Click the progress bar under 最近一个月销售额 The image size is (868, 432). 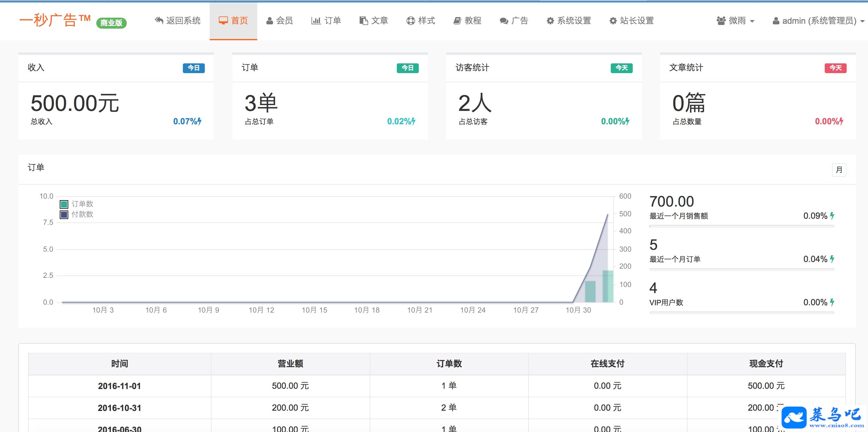pyautogui.click(x=742, y=227)
